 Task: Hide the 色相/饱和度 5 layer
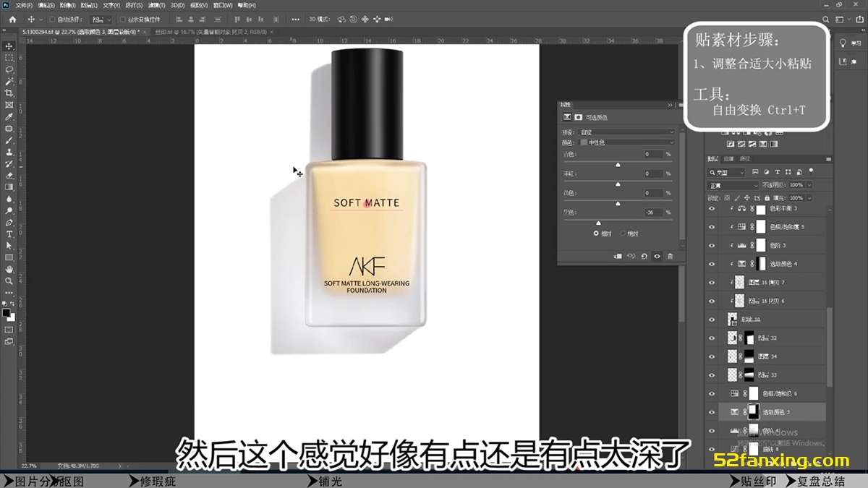coord(712,227)
